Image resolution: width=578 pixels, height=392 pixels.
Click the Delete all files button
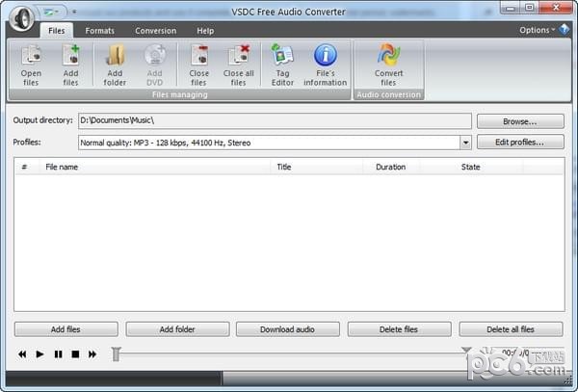[x=511, y=329]
